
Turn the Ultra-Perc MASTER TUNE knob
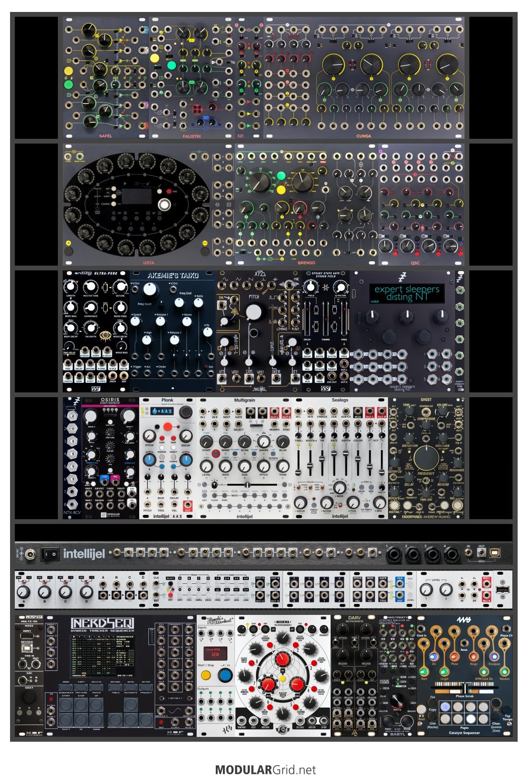click(90, 287)
